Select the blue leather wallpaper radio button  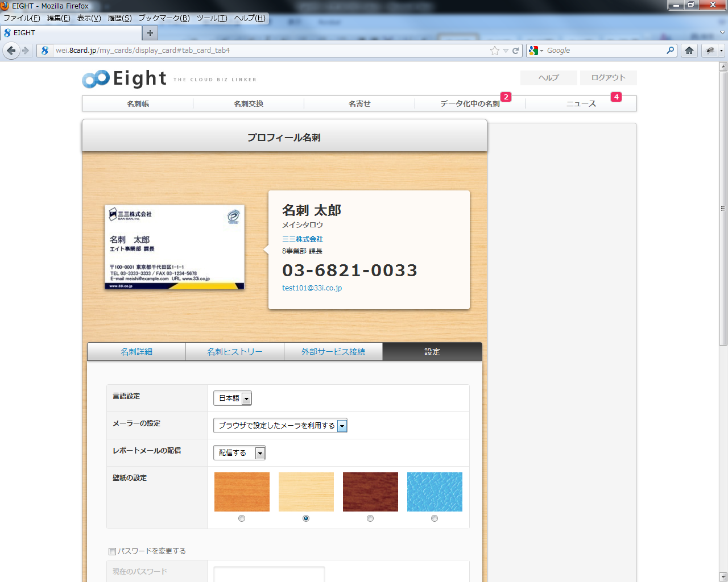coord(435,518)
